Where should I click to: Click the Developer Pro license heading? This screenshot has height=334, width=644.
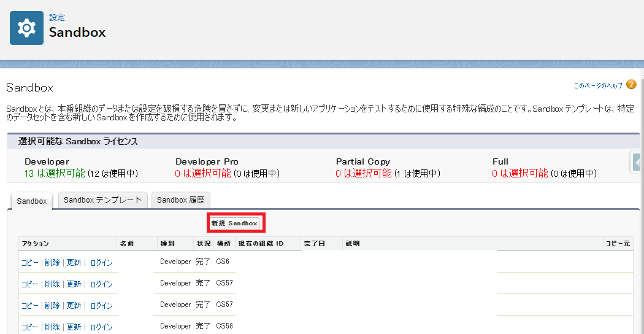[207, 161]
